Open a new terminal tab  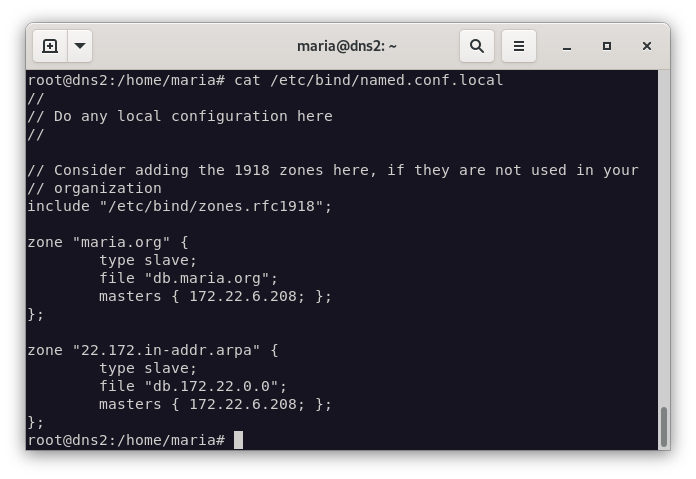coord(50,46)
